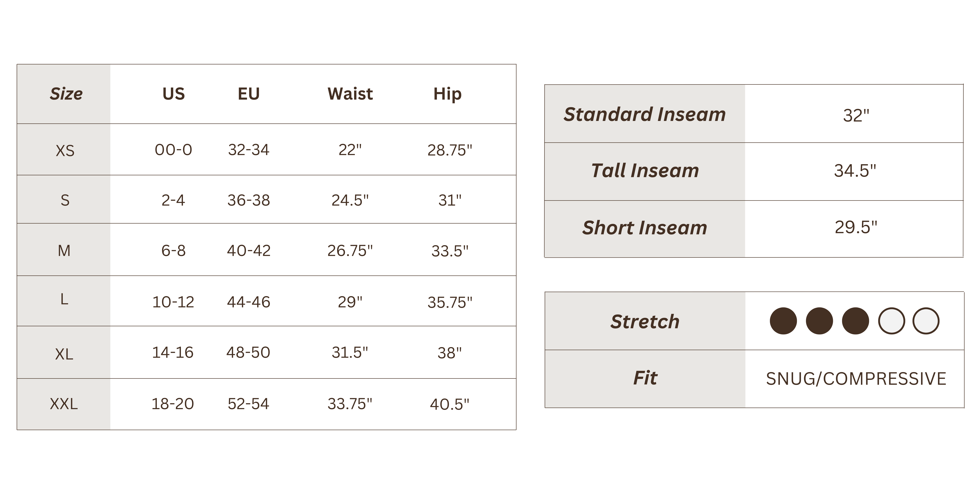The height and width of the screenshot is (490, 980).
Task: Select the XXL size row label
Action: [x=64, y=404]
